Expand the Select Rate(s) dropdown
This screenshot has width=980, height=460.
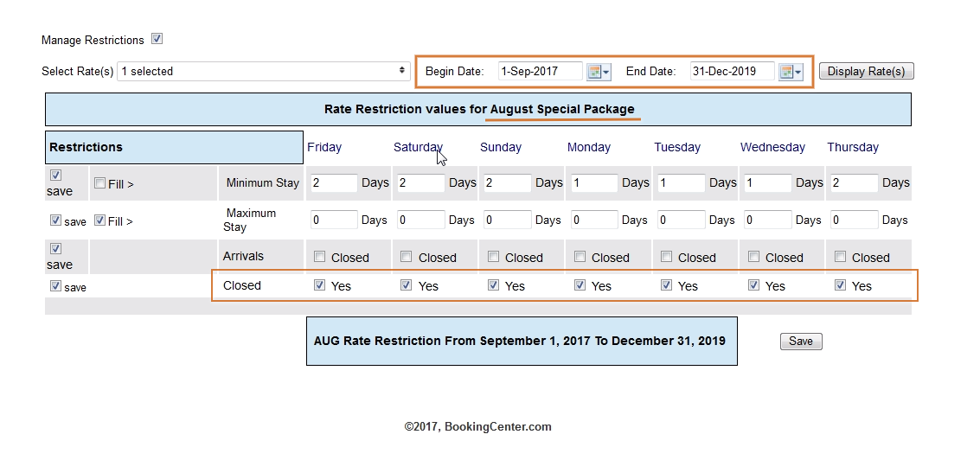pos(263,71)
